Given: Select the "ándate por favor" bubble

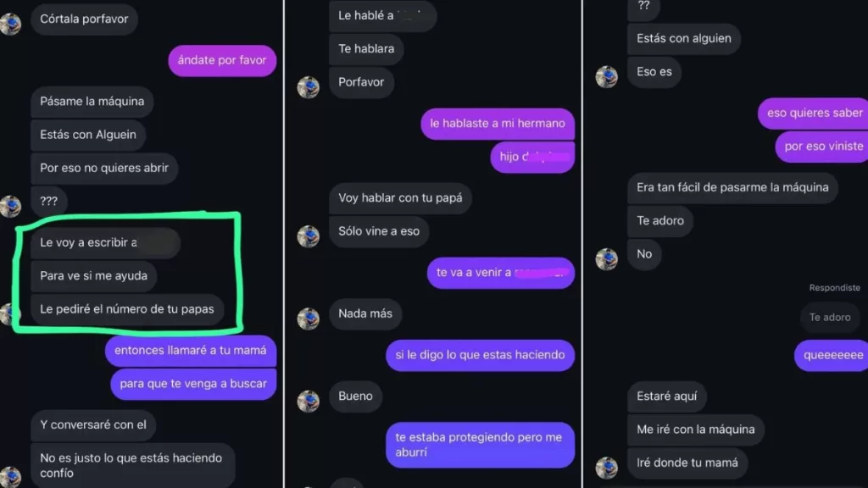Looking at the screenshot, I should [222, 60].
